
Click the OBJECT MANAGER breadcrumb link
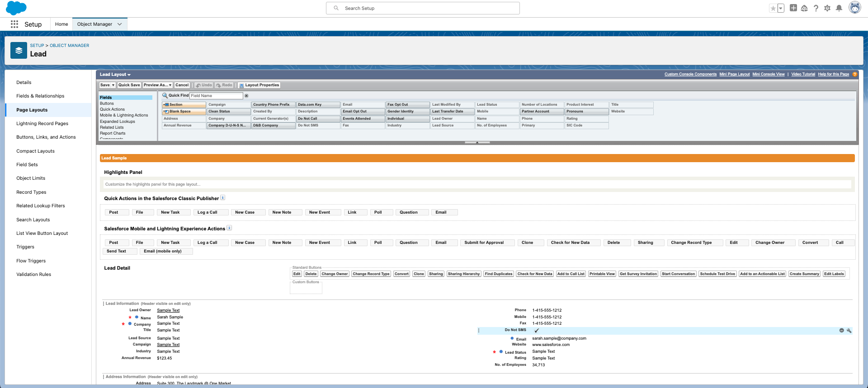point(69,46)
